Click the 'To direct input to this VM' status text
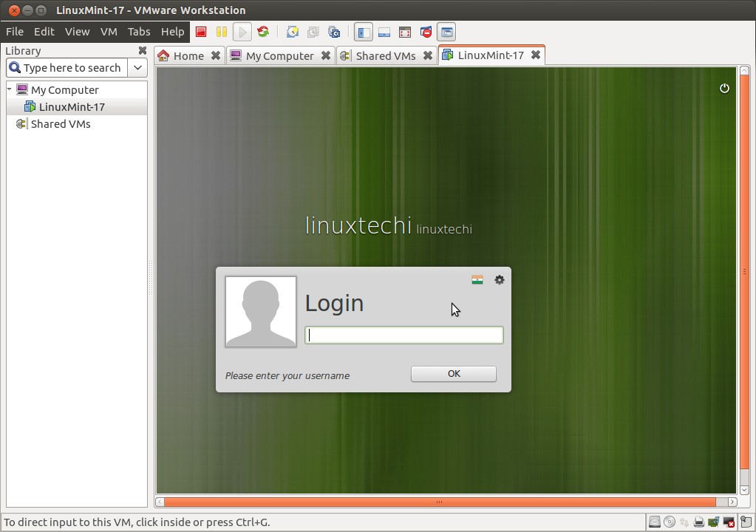Screen dimensions: 756x532 pos(137,522)
